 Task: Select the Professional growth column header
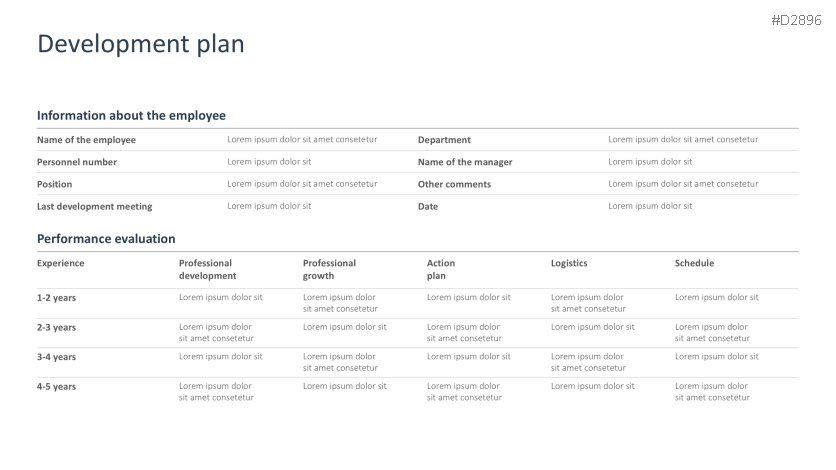(x=329, y=269)
